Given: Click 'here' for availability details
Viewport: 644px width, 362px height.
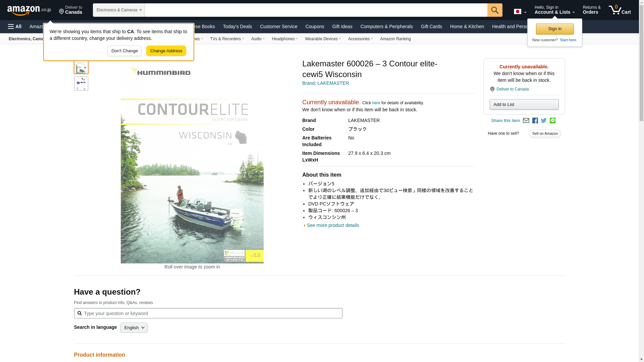Looking at the screenshot, I should [x=376, y=103].
